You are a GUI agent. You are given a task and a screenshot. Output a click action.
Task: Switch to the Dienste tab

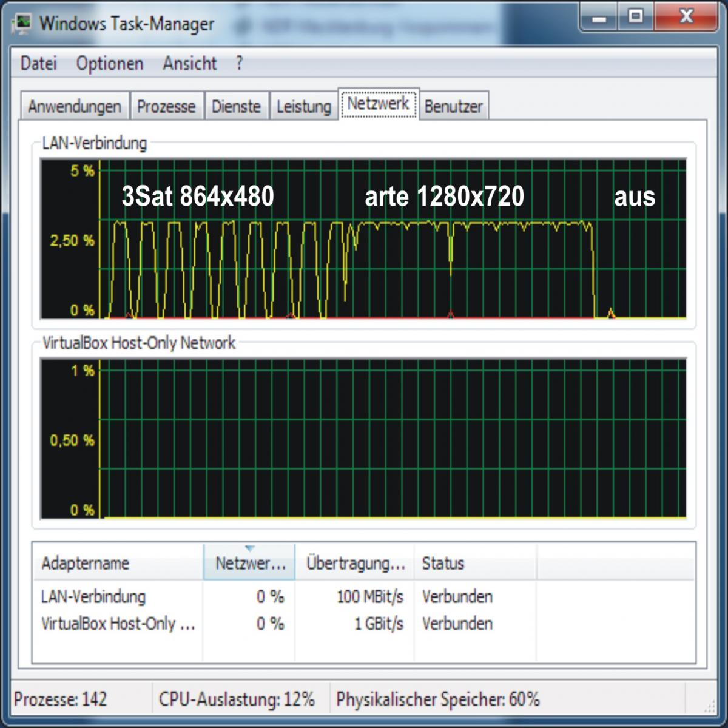click(236, 107)
